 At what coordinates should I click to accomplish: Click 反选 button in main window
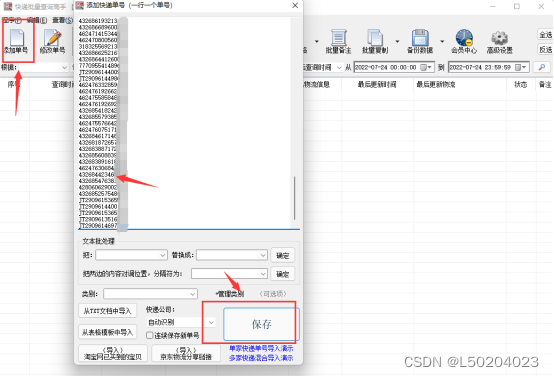tap(545, 49)
